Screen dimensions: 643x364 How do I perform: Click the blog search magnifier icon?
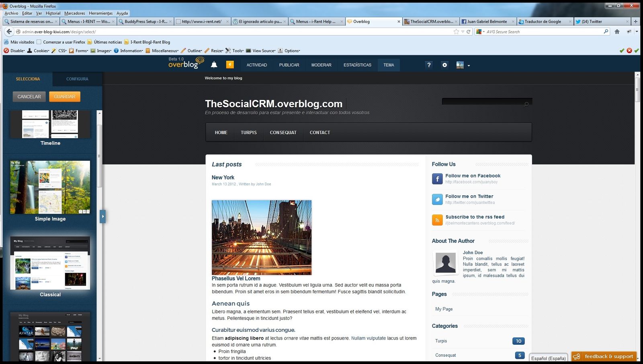pos(526,104)
